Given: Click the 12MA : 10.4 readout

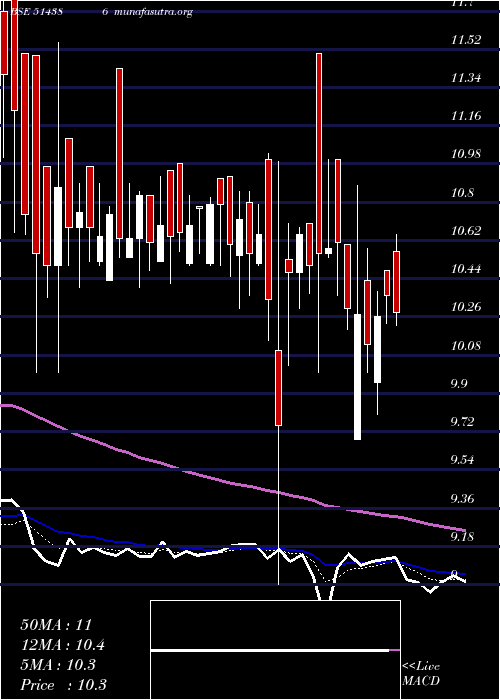Looking at the screenshot, I should 63,645.
